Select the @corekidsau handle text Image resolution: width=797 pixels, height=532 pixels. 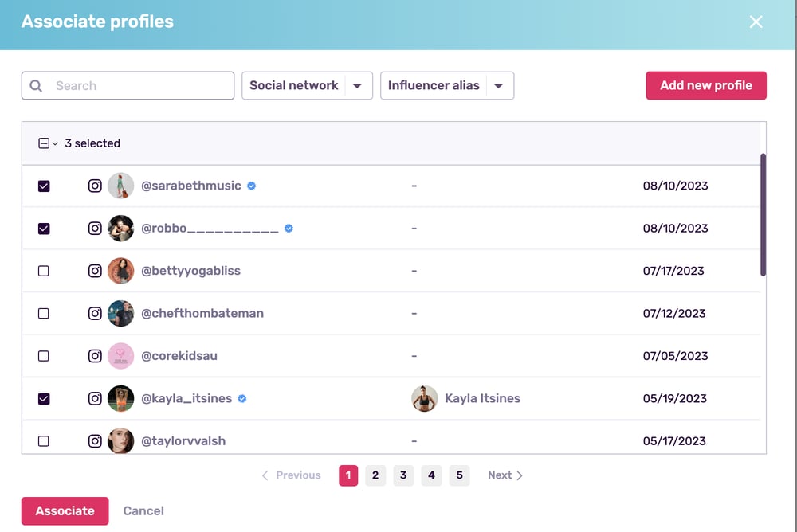(179, 356)
